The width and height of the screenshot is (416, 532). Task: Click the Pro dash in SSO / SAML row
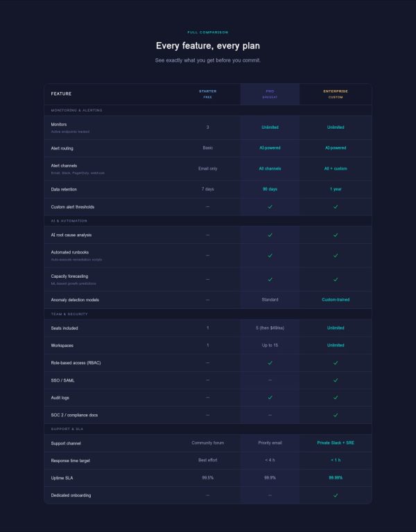[270, 380]
